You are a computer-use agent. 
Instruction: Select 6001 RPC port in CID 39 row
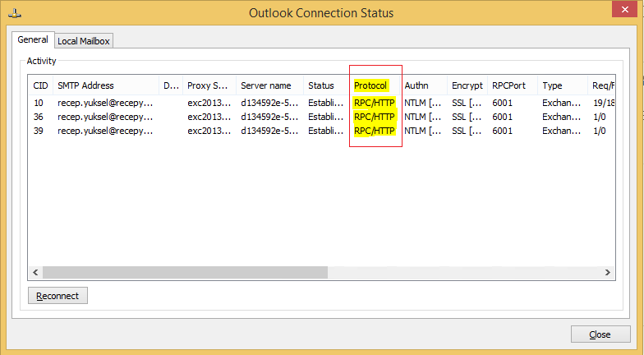coord(503,131)
